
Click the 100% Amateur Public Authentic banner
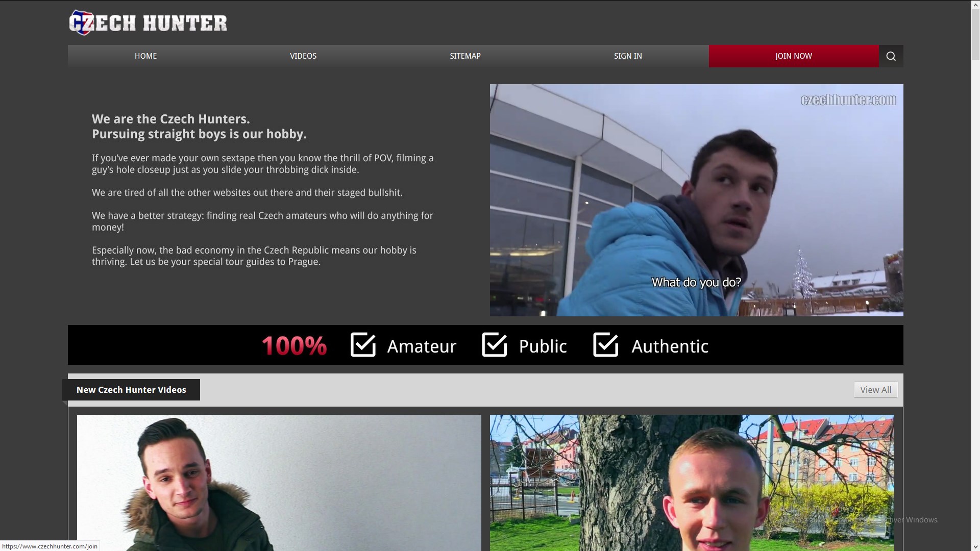tap(485, 345)
